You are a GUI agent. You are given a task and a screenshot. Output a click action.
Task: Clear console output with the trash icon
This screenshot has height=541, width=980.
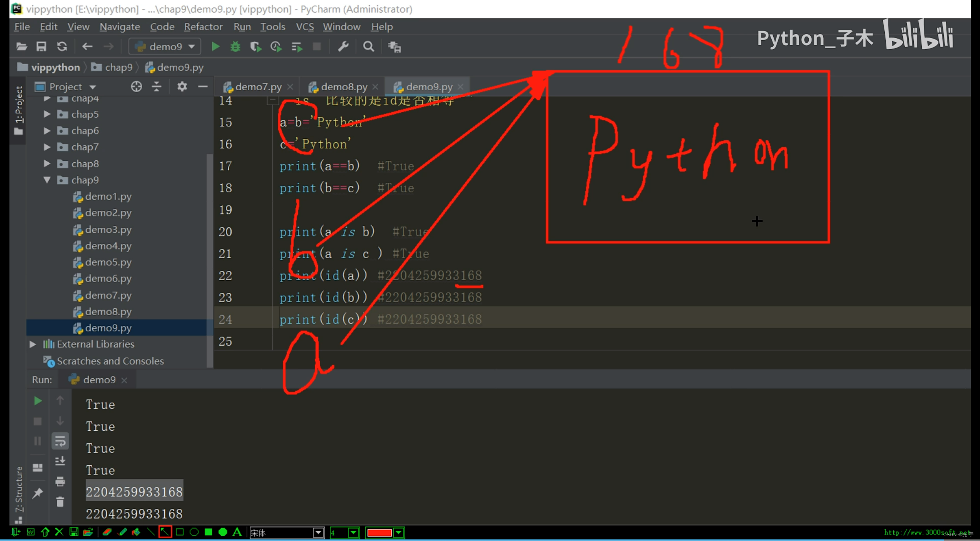click(60, 502)
